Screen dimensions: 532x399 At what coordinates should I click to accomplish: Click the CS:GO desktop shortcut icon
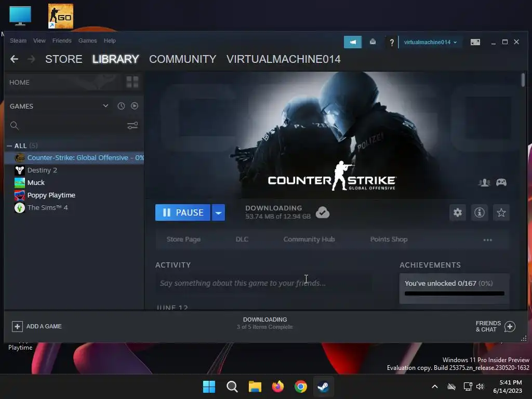tap(60, 16)
